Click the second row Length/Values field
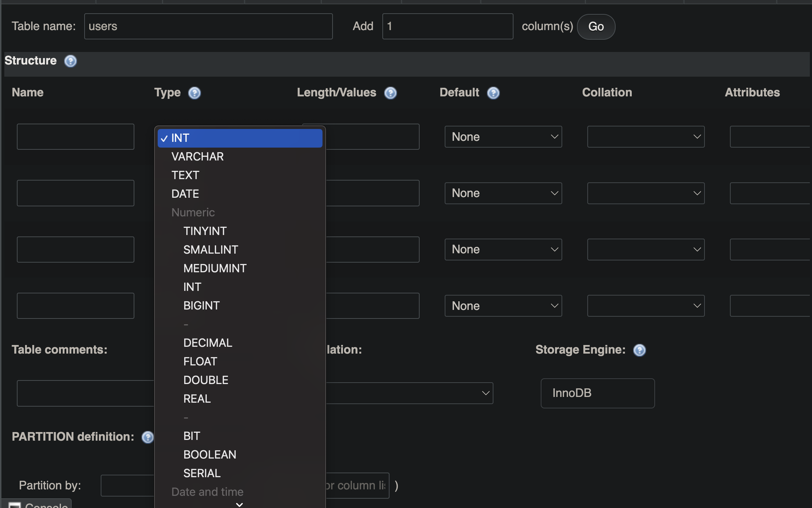The image size is (812, 508). [372, 193]
